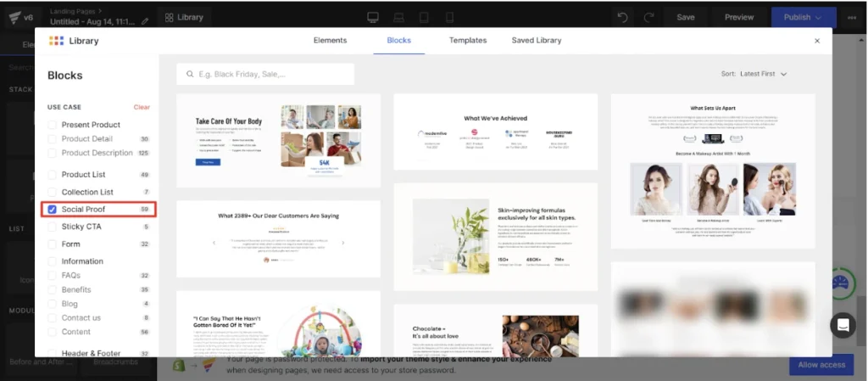Click the Library colorful grid logo

[x=57, y=41]
